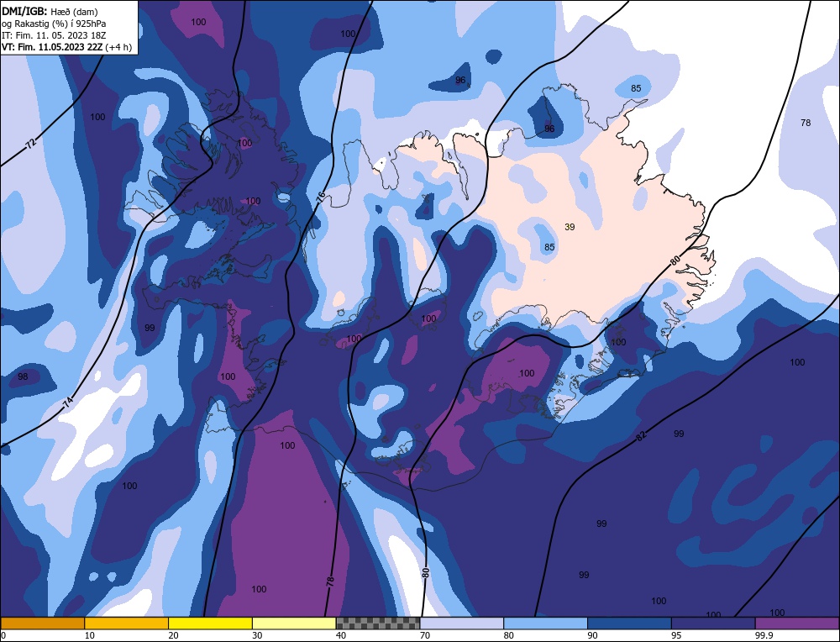Click the value '78' at the right edge
This screenshot has height=642, width=840.
806,123
